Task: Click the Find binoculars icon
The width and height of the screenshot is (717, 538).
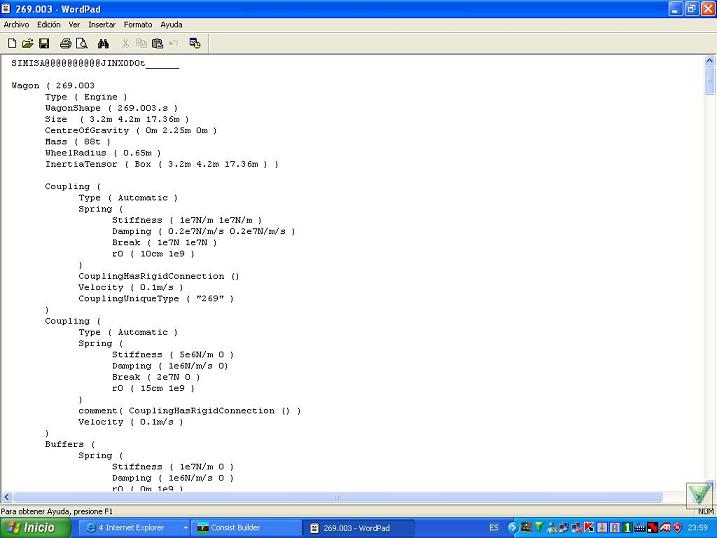Action: pyautogui.click(x=103, y=43)
